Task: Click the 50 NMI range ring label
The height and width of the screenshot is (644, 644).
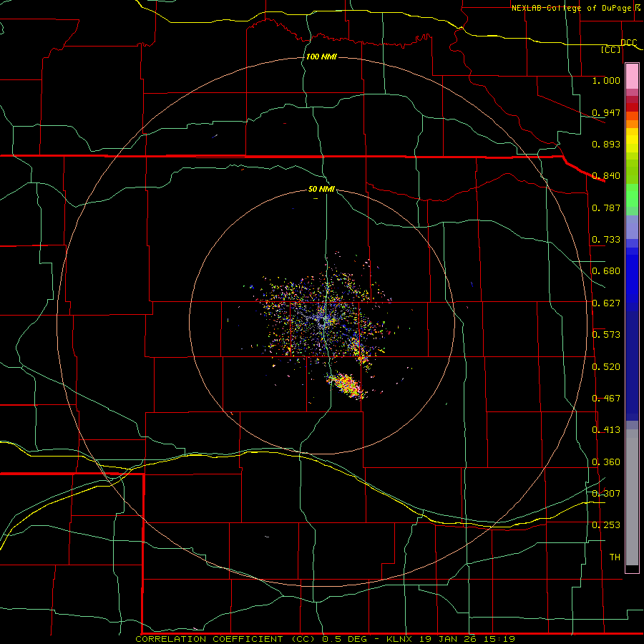Action: click(x=321, y=190)
